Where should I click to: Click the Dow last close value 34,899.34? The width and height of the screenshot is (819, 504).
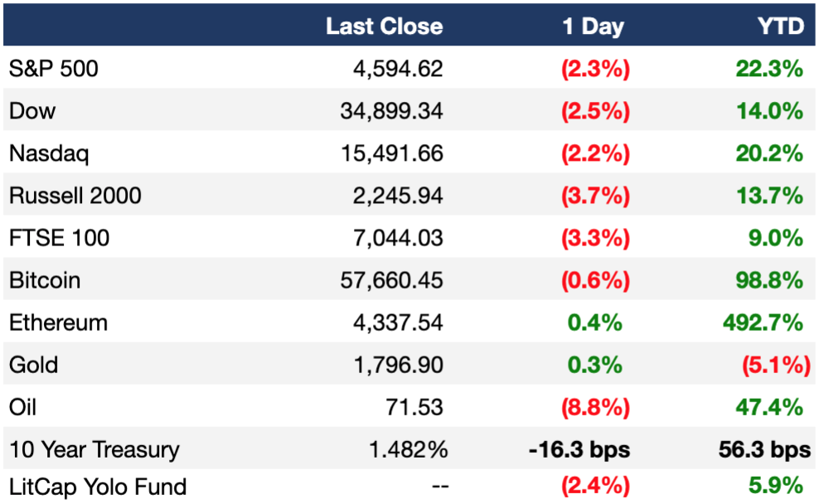[391, 111]
